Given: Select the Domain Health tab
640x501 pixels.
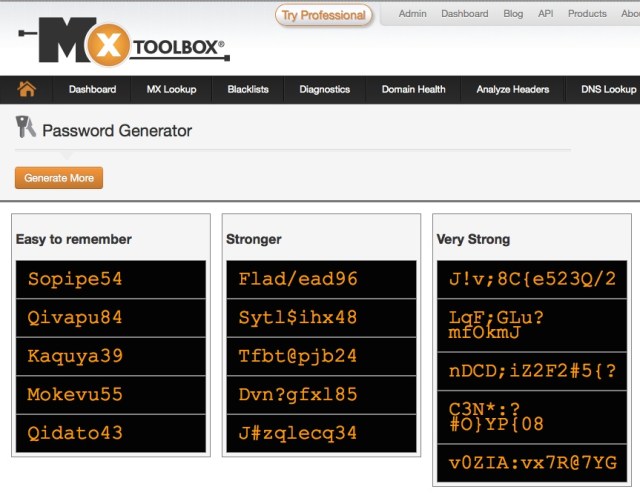Looking at the screenshot, I should pyautogui.click(x=413, y=89).
